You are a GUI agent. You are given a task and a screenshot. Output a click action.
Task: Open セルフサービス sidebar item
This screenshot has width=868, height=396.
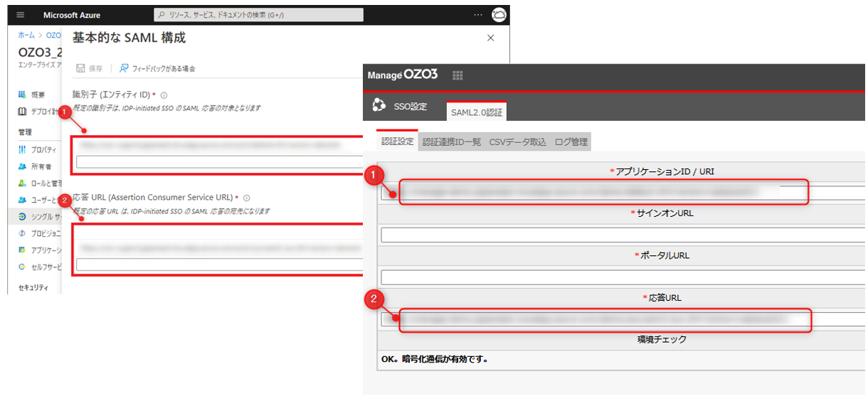40,267
